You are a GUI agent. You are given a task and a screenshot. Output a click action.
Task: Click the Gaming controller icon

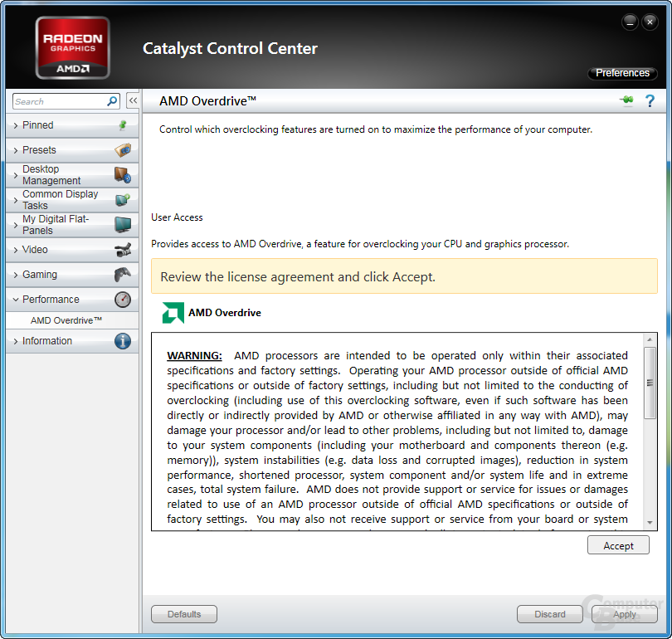(123, 275)
